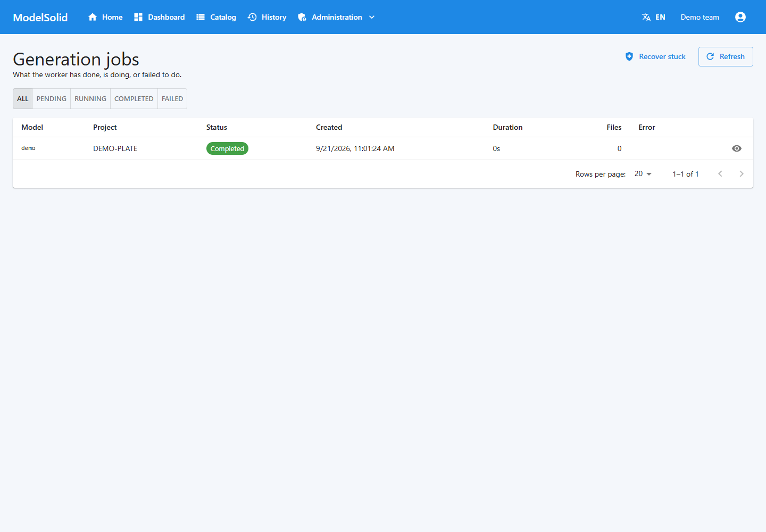Navigate to the Catalog
Image resolution: width=766 pixels, height=532 pixels.
click(216, 17)
